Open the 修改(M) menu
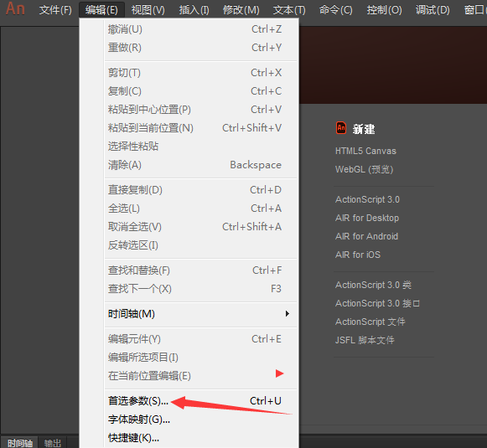487x448 pixels. pyautogui.click(x=241, y=10)
